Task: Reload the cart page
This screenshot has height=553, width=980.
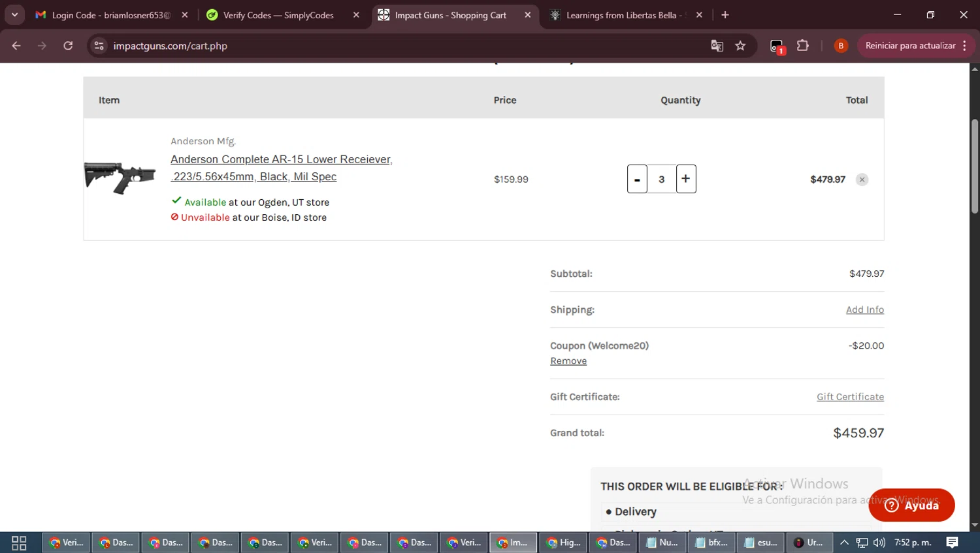Action: [68, 46]
